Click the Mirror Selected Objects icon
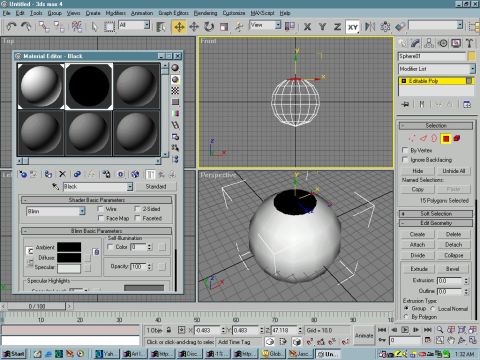The image size is (480, 360). click(x=370, y=27)
